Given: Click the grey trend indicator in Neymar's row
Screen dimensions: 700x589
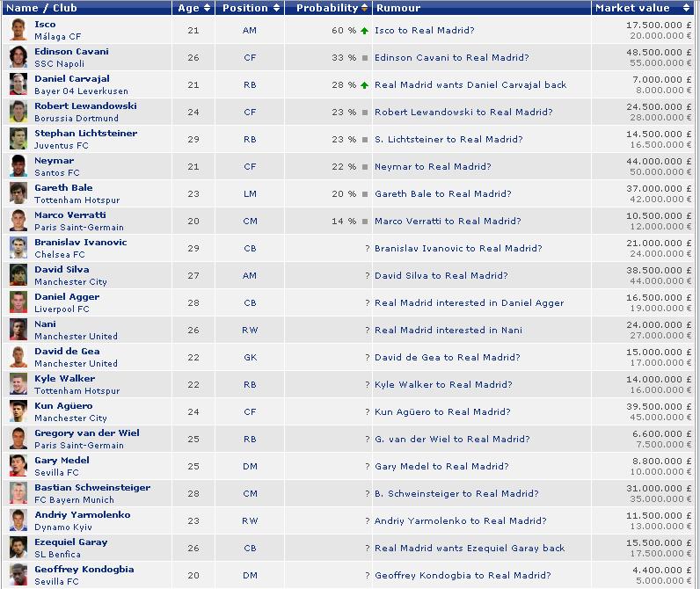Looking at the screenshot, I should 364,167.
